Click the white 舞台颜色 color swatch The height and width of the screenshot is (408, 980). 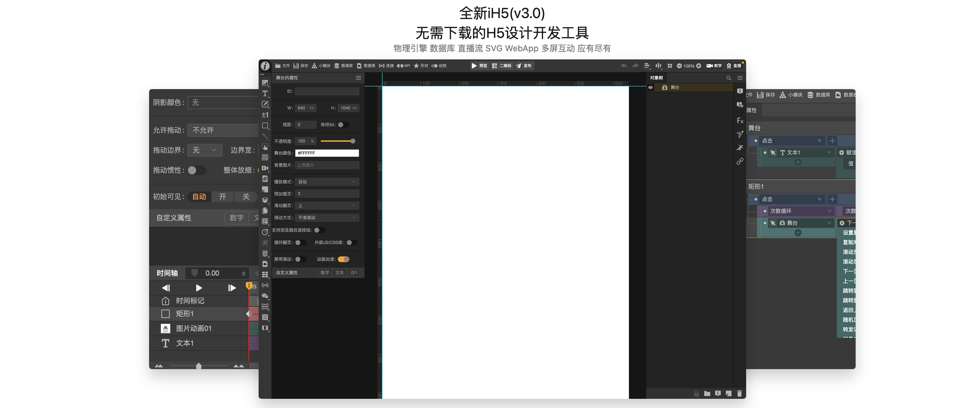pos(327,153)
